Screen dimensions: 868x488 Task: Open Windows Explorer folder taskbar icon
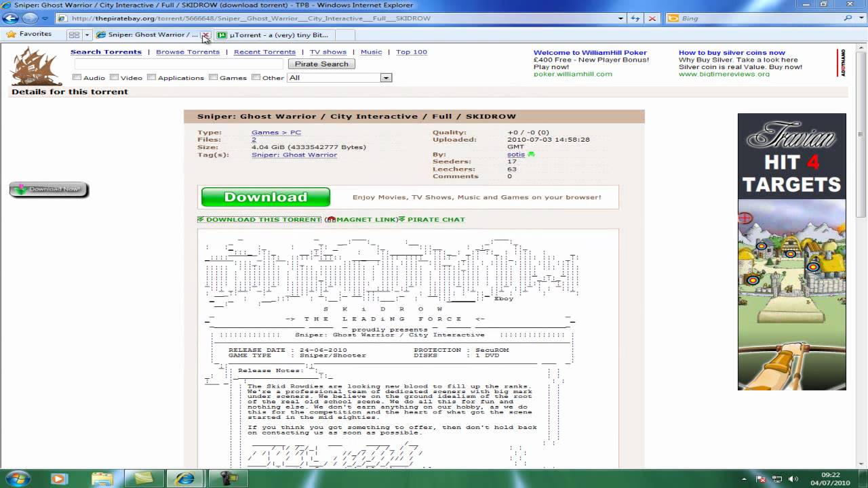(x=102, y=479)
